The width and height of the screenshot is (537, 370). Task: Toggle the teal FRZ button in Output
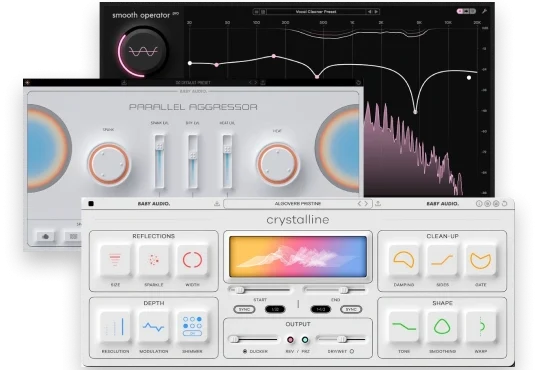pyautogui.click(x=305, y=340)
